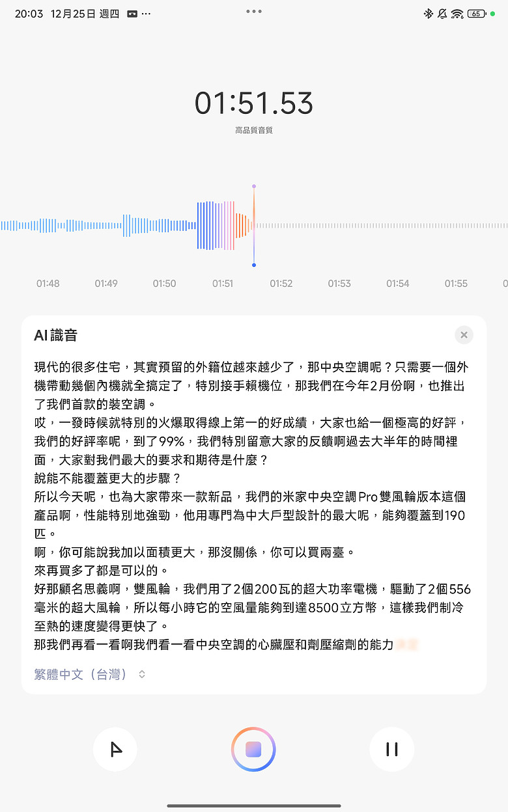508x812 pixels.
Task: Tap the 01:53 timeline label
Action: point(339,284)
